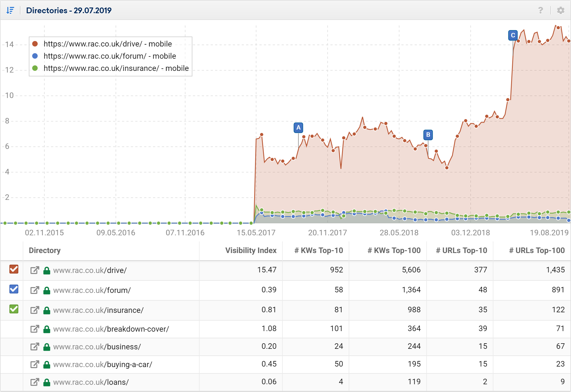
Task: Open external link icon for business/ row
Action: [35, 347]
